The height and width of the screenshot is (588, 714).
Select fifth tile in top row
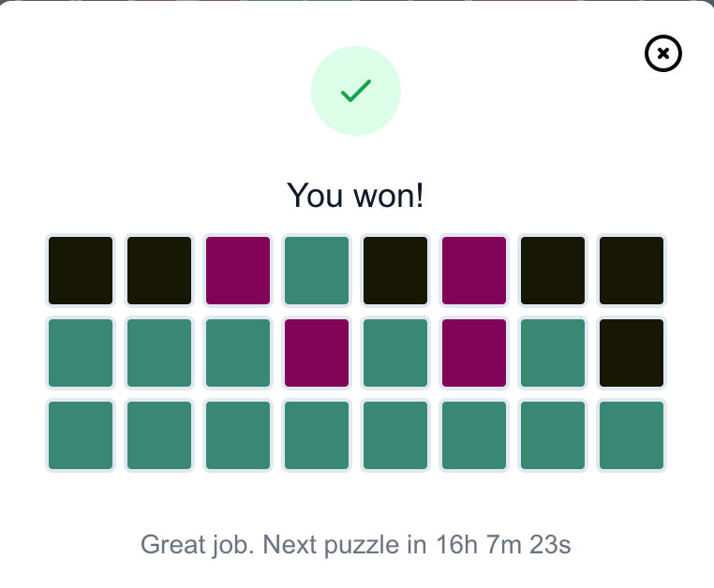coord(395,271)
